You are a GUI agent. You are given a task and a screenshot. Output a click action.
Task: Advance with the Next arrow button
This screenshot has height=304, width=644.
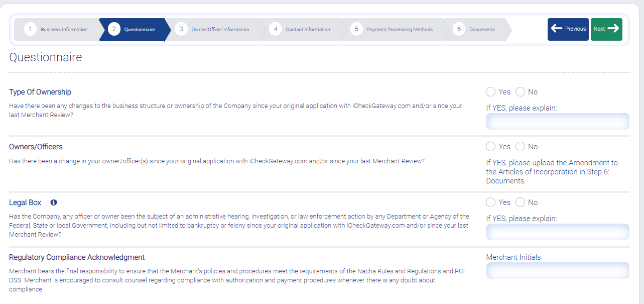pyautogui.click(x=606, y=29)
